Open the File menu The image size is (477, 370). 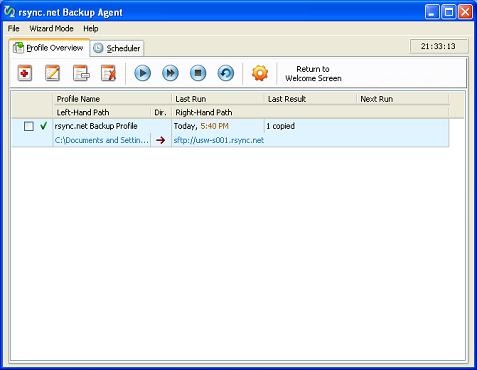coord(14,29)
